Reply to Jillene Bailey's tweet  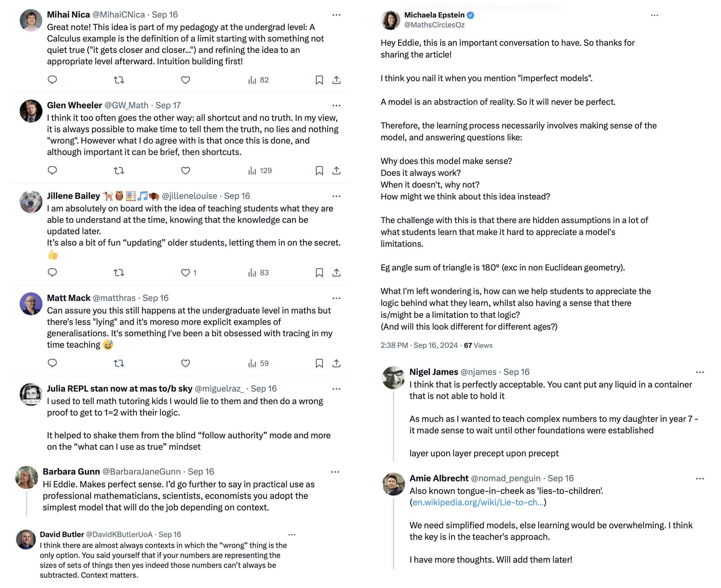52,273
